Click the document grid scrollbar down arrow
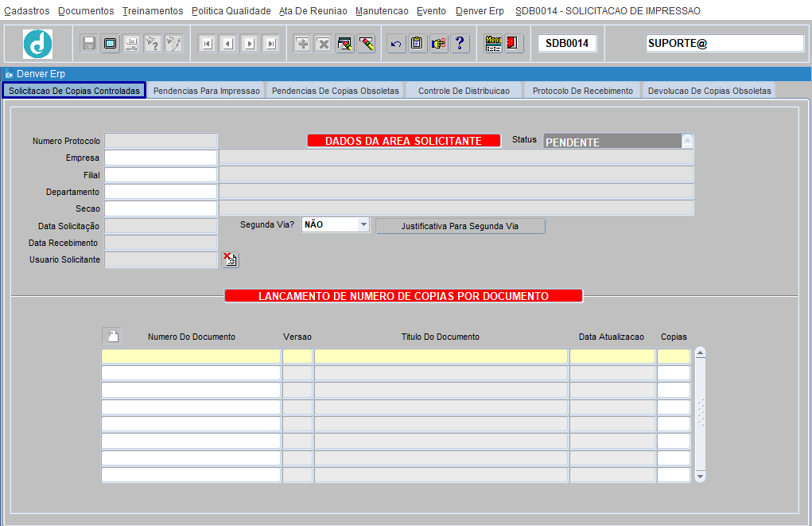The height and width of the screenshot is (526, 812). click(700, 476)
